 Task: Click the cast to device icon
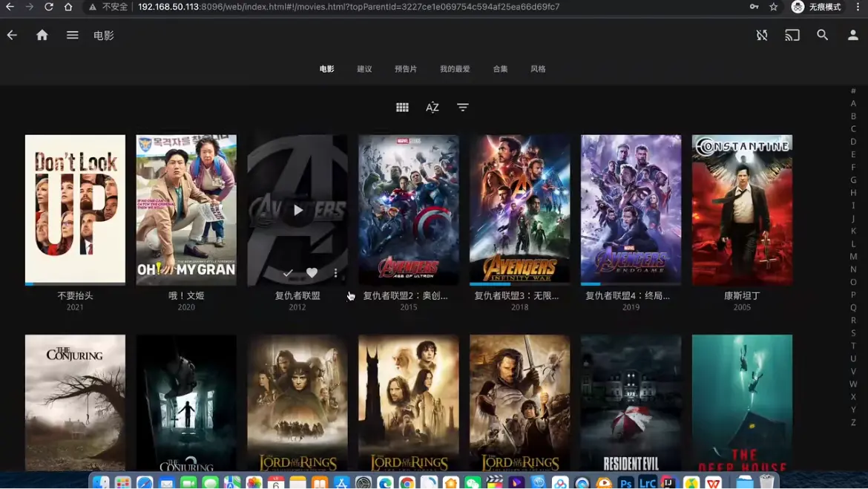pos(792,35)
